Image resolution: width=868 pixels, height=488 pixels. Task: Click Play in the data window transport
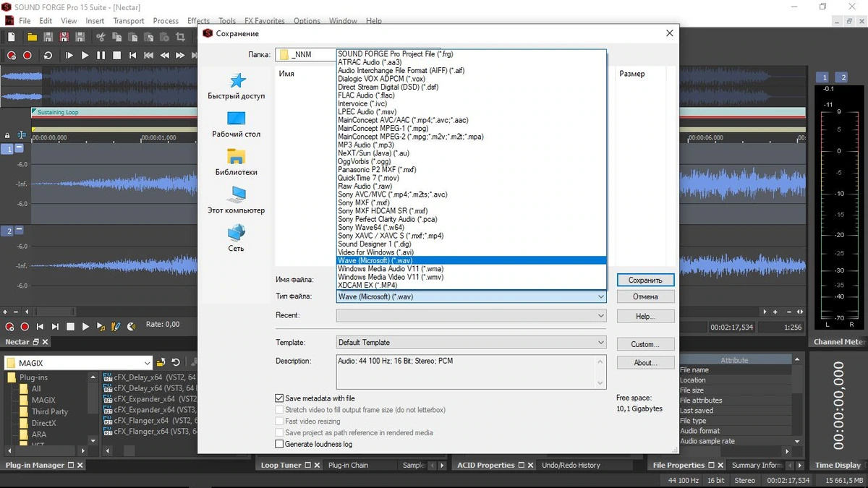point(85,327)
